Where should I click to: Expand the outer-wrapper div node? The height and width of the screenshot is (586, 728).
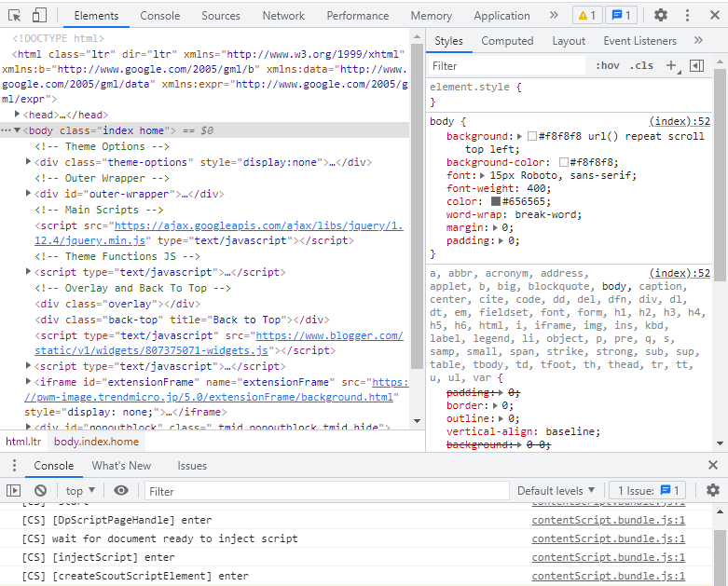(x=28, y=193)
